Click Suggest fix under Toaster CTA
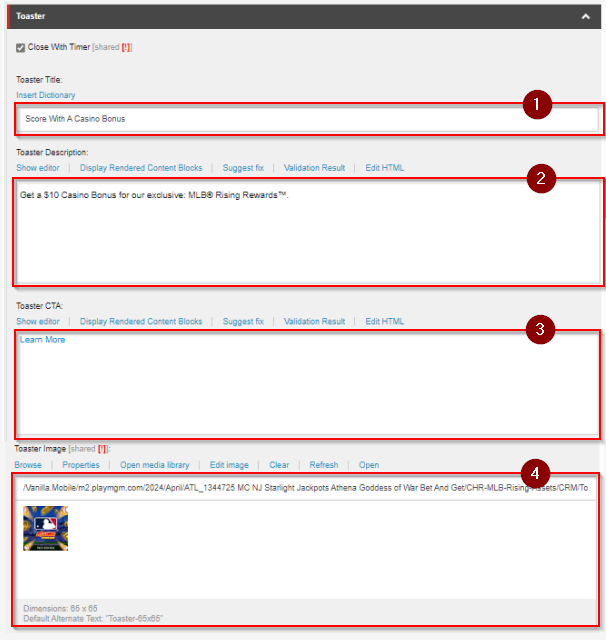Viewport: 606px width, 640px height. 243,321
